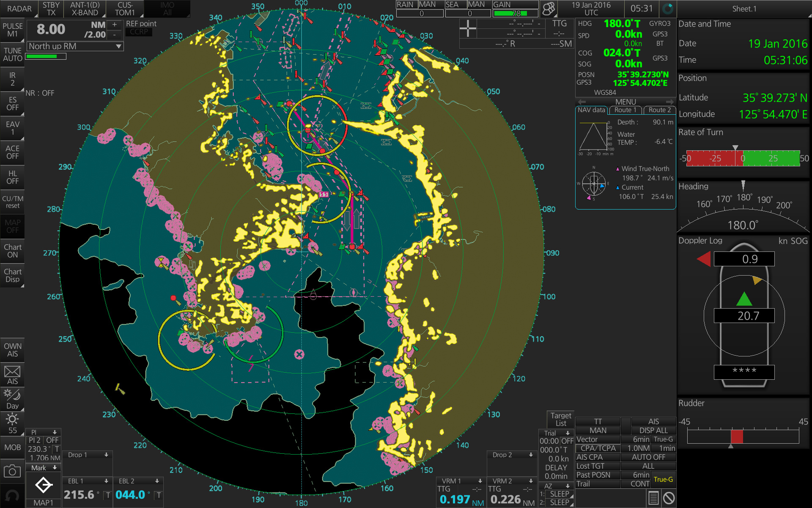Click the MOB man overboard button
The width and height of the screenshot is (812, 508).
12,447
